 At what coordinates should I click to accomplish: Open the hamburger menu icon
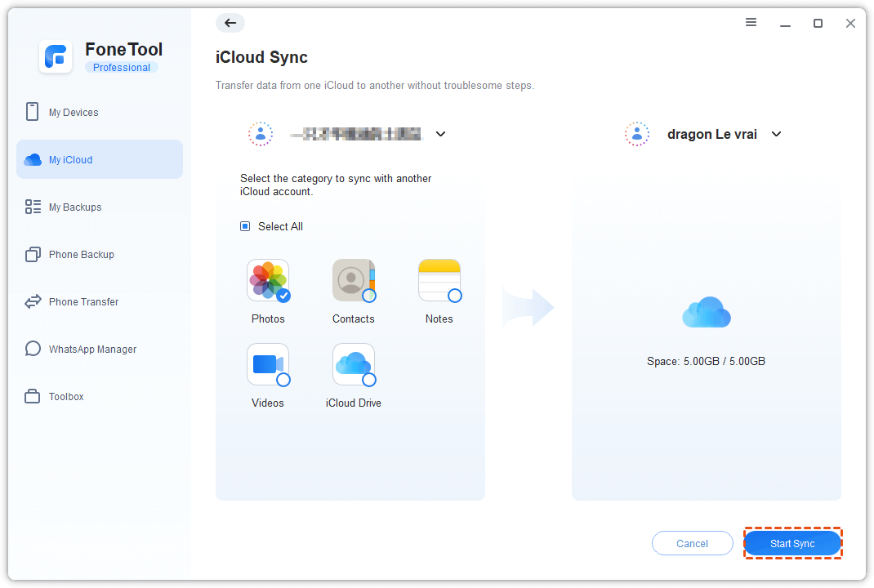point(751,23)
